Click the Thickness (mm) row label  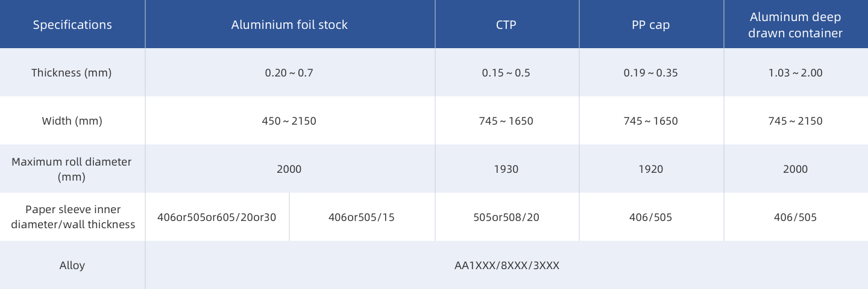pos(72,73)
